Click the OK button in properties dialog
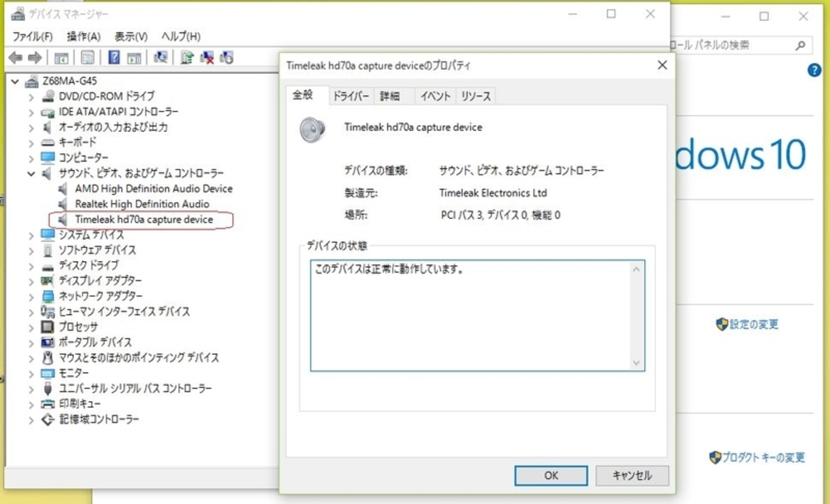 (x=551, y=475)
